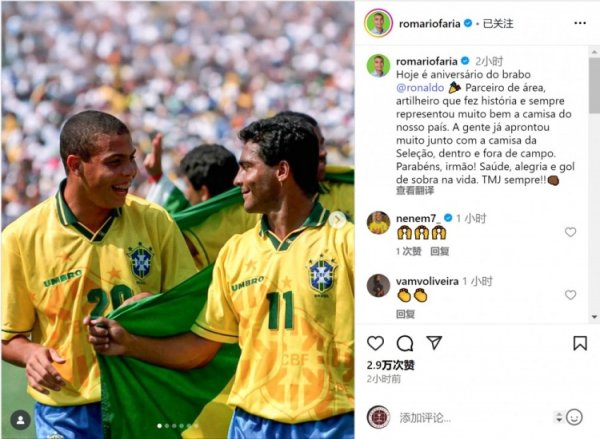Open @ronaldo mention link

420,88
